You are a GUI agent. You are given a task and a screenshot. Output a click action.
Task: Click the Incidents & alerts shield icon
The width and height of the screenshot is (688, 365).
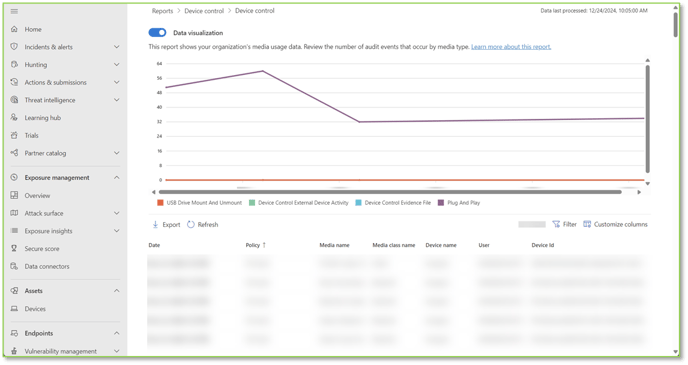click(x=14, y=47)
